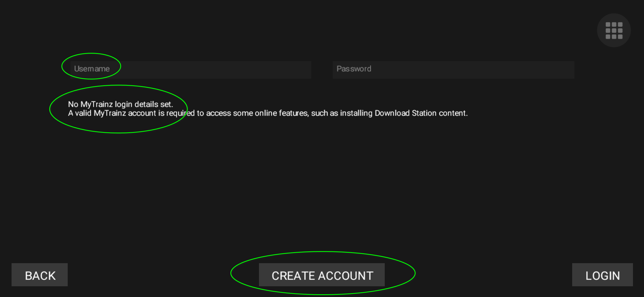
Task: Click the Username input field
Action: pos(191,70)
